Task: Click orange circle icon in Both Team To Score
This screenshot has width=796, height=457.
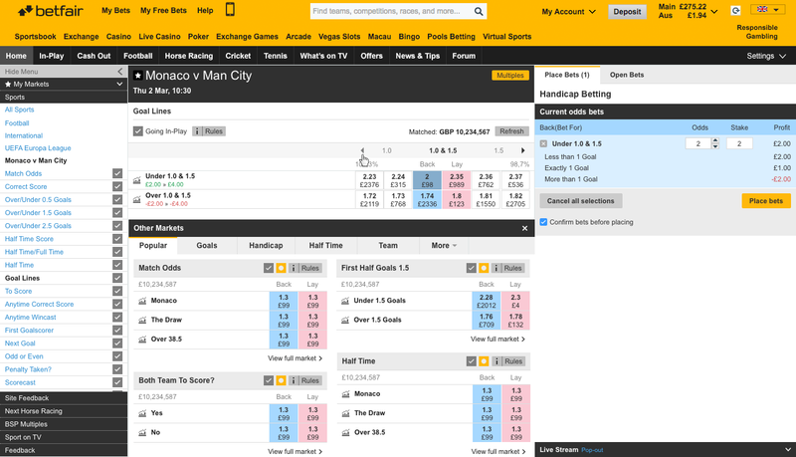Action: (281, 380)
